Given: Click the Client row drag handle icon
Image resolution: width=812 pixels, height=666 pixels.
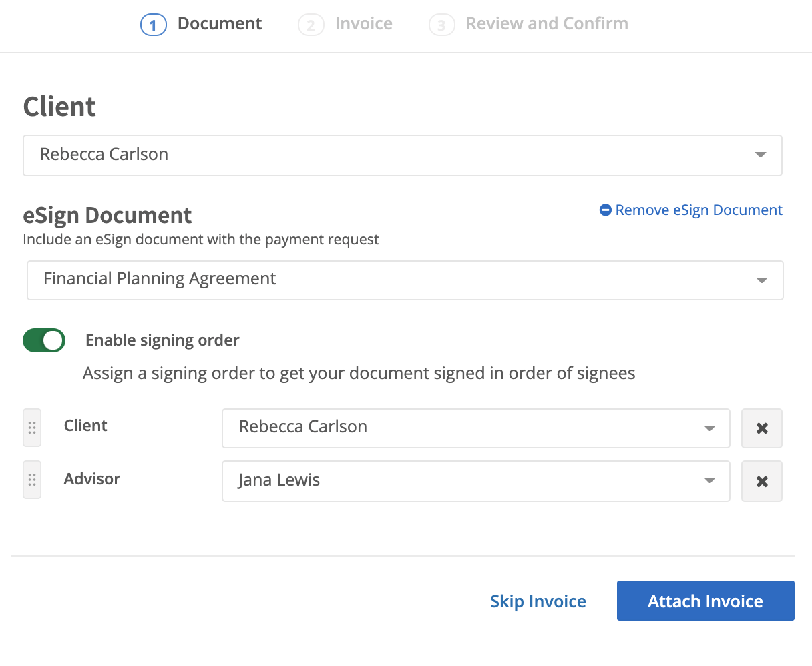Looking at the screenshot, I should 32,428.
